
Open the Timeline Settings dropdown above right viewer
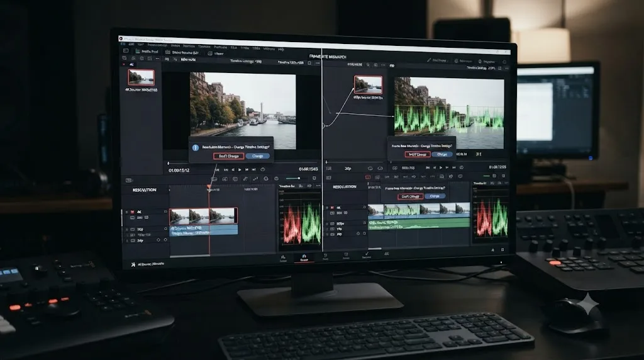pyautogui.click(x=481, y=68)
